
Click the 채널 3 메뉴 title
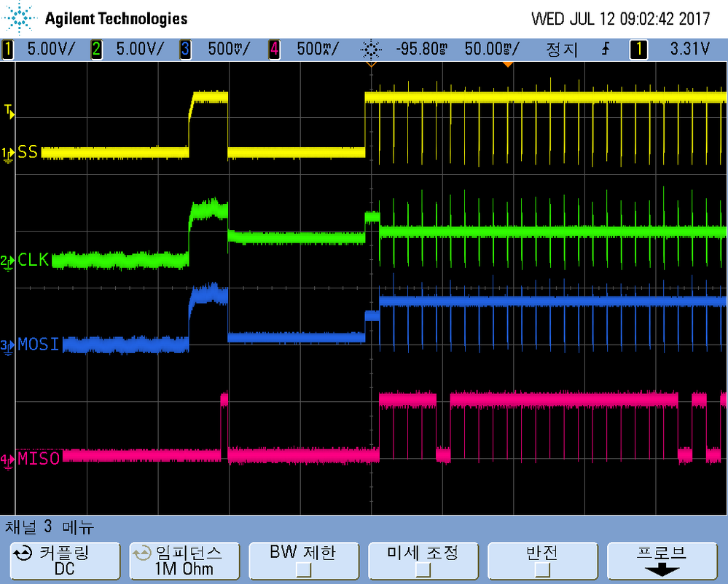pos(50,527)
